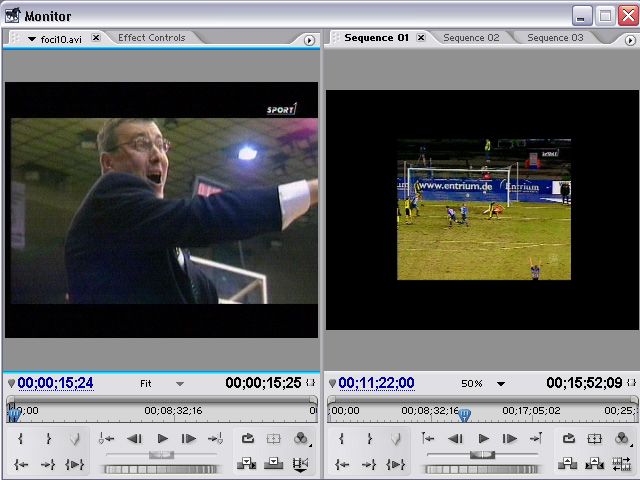This screenshot has width=640, height=480.
Task: Click Overlay button in Source monitor
Action: 273,463
